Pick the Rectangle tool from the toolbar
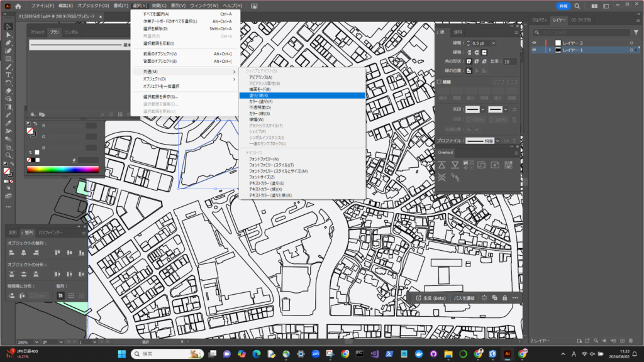Screen dimensions: 644x362 (x=8, y=58)
